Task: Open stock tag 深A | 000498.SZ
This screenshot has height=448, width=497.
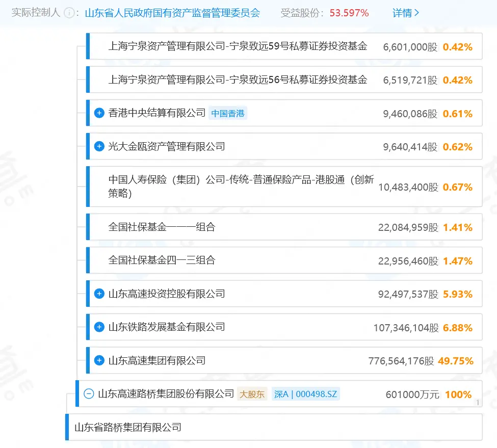Action: (305, 394)
